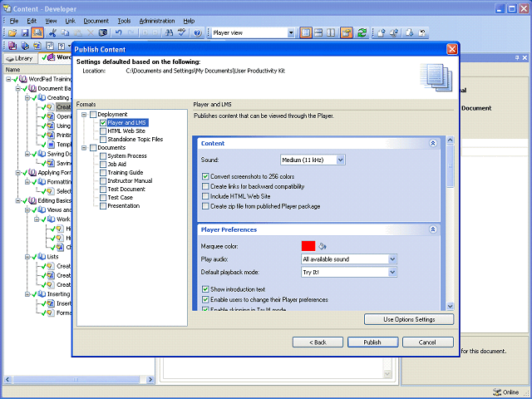The image size is (532, 399).
Task: Click the Open folder toolbar icon
Action: tap(12, 33)
